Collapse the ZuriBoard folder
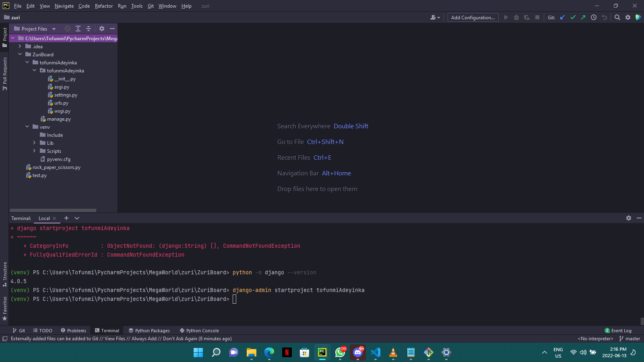This screenshot has width=644, height=362. (20, 54)
